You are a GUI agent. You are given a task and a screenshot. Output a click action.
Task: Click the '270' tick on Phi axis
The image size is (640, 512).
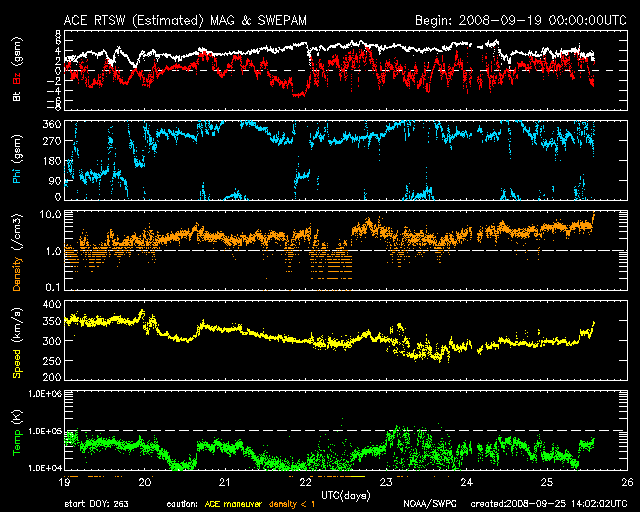[52, 141]
